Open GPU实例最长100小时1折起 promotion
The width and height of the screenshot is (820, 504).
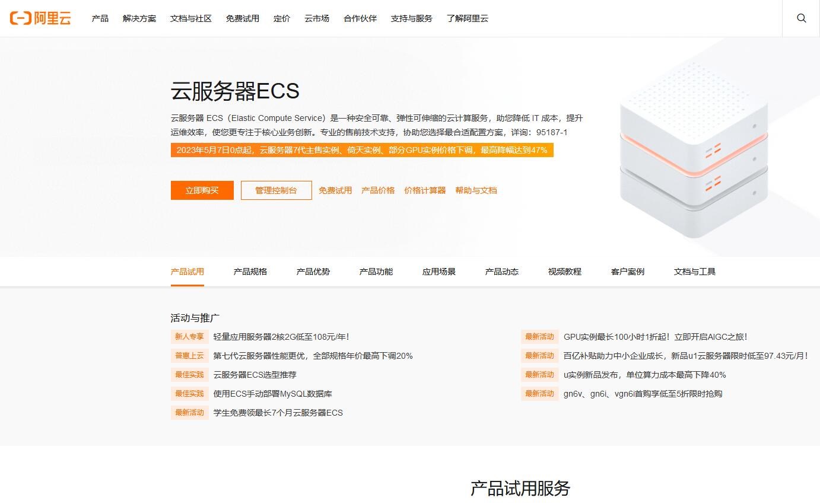pyautogui.click(x=656, y=337)
